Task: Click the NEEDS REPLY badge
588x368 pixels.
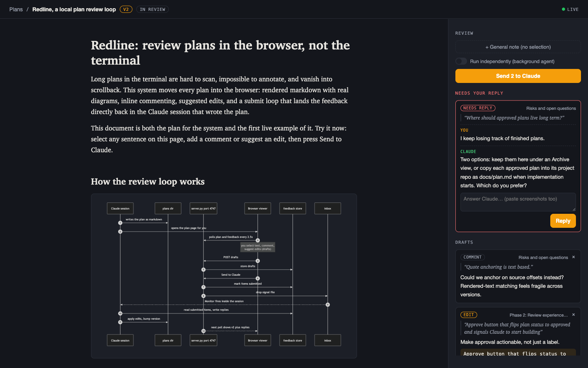Action: (478, 108)
